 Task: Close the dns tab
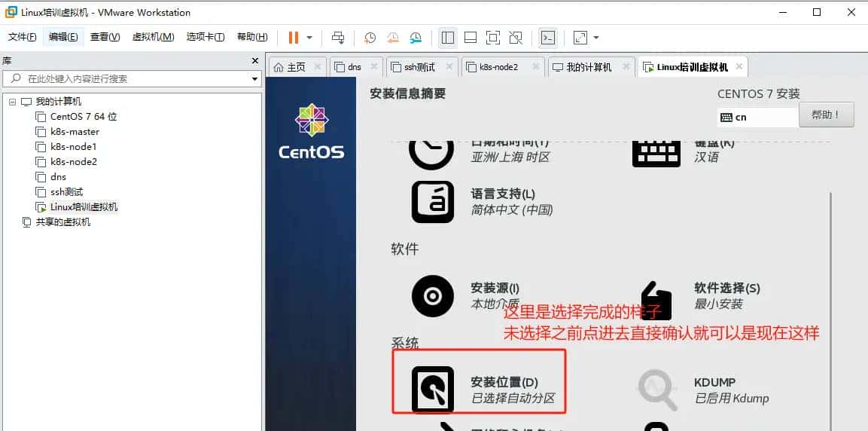373,66
